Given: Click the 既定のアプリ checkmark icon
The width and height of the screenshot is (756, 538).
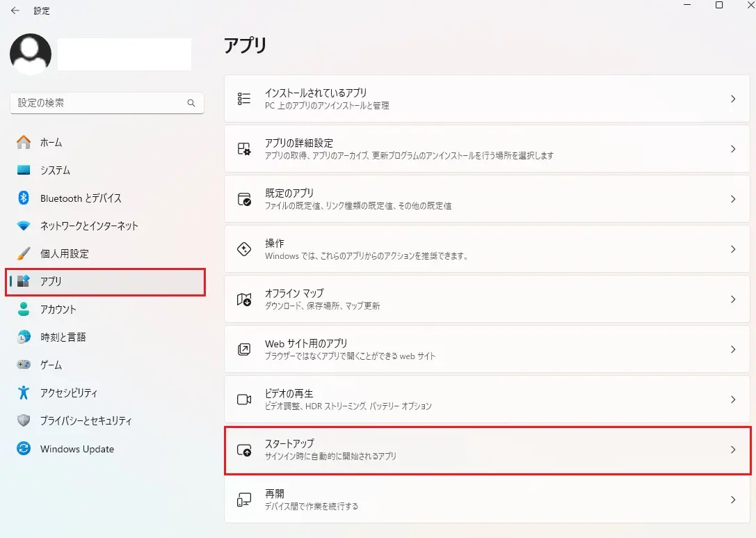Looking at the screenshot, I should [x=244, y=199].
